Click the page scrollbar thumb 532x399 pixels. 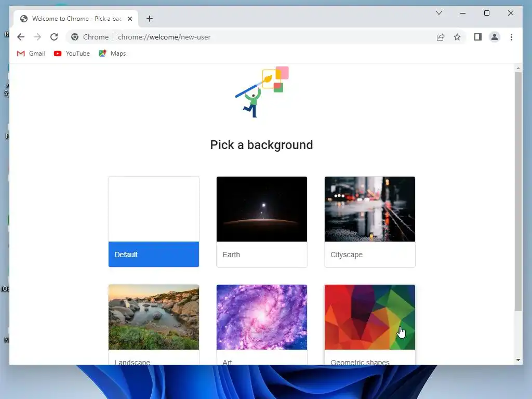(x=518, y=192)
